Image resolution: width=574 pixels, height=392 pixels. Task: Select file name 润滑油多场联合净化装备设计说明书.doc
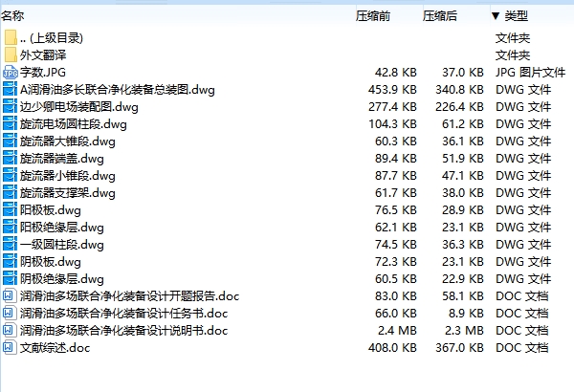pyautogui.click(x=123, y=331)
